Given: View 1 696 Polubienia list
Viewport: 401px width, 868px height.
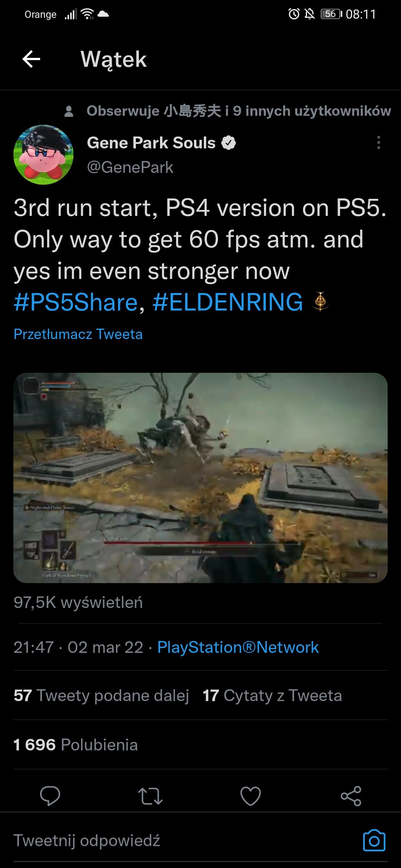Looking at the screenshot, I should point(76,745).
